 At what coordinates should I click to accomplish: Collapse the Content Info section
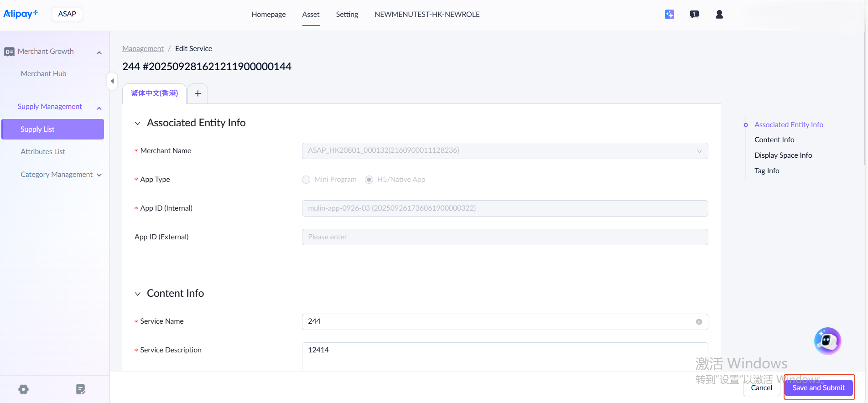138,294
